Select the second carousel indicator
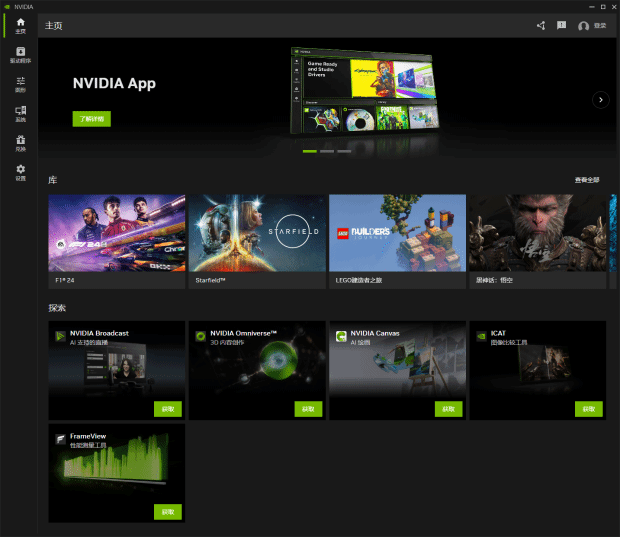 (327, 151)
